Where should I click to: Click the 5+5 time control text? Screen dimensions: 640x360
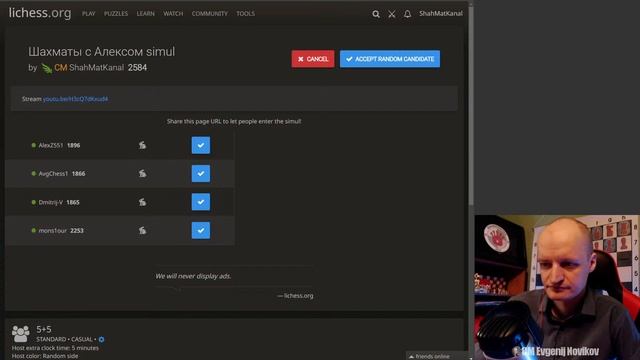click(x=44, y=329)
